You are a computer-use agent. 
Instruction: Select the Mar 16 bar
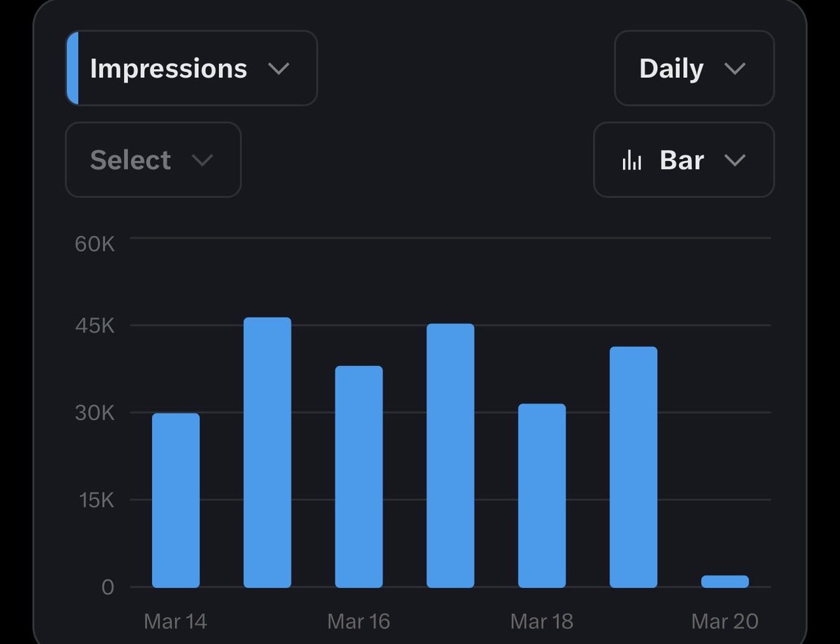(x=359, y=477)
